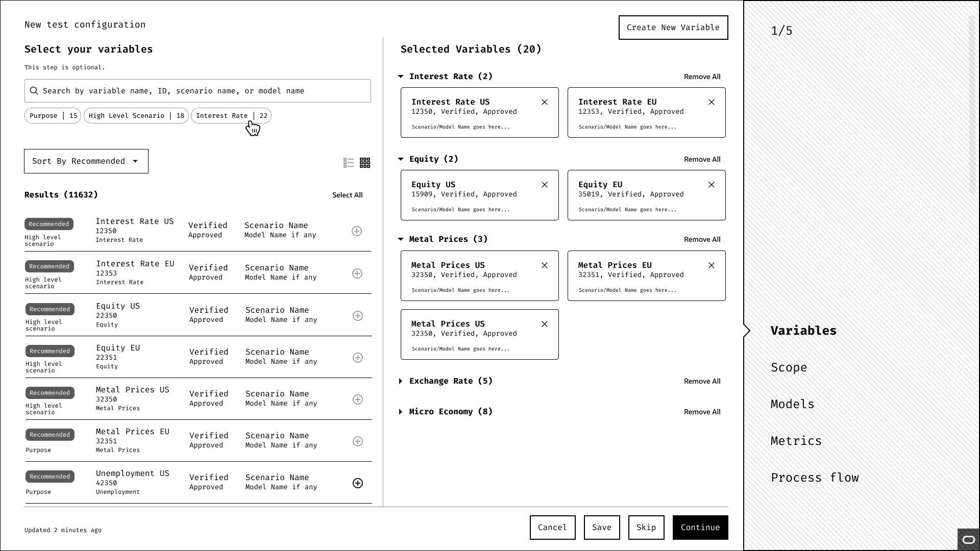Collapse the Interest Rate (2) group
The height and width of the screenshot is (551, 980).
click(401, 77)
